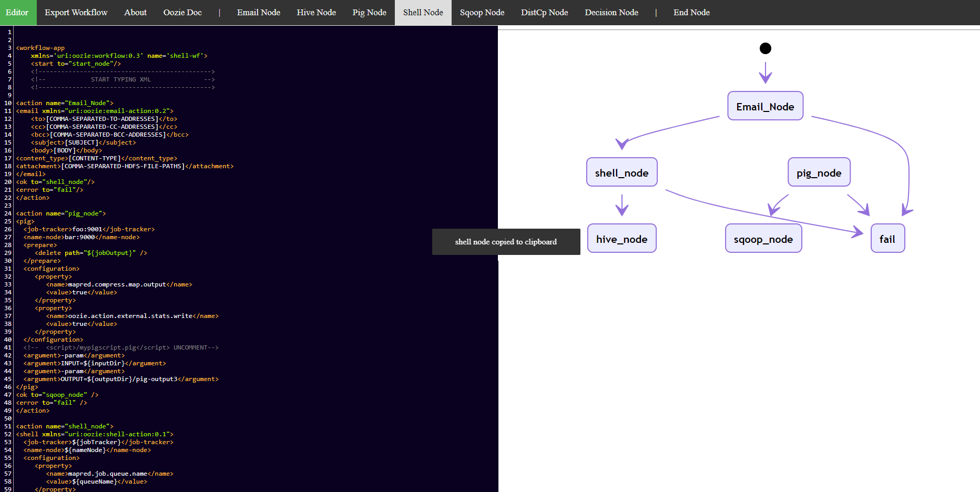Insert a DistCp Node

click(544, 12)
